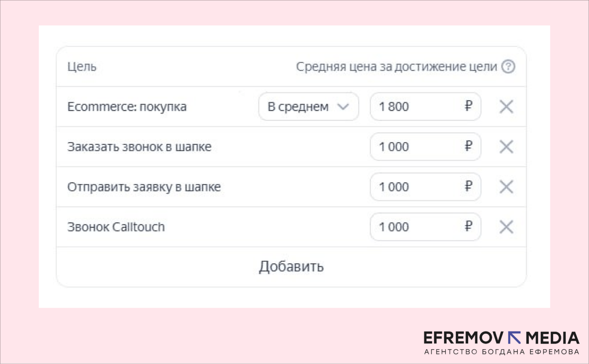The image size is (589, 364).
Task: Click the ruble sign in Звонок Calltouch row
Action: [468, 226]
